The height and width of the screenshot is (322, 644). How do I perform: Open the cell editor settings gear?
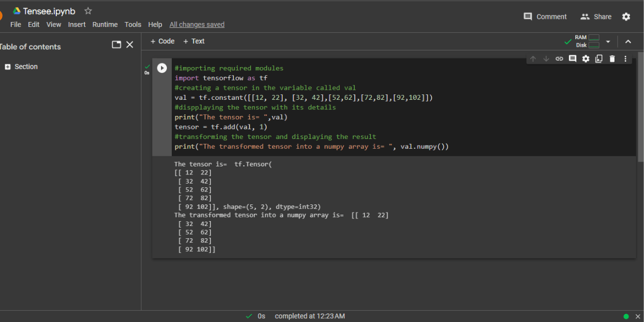coord(585,58)
